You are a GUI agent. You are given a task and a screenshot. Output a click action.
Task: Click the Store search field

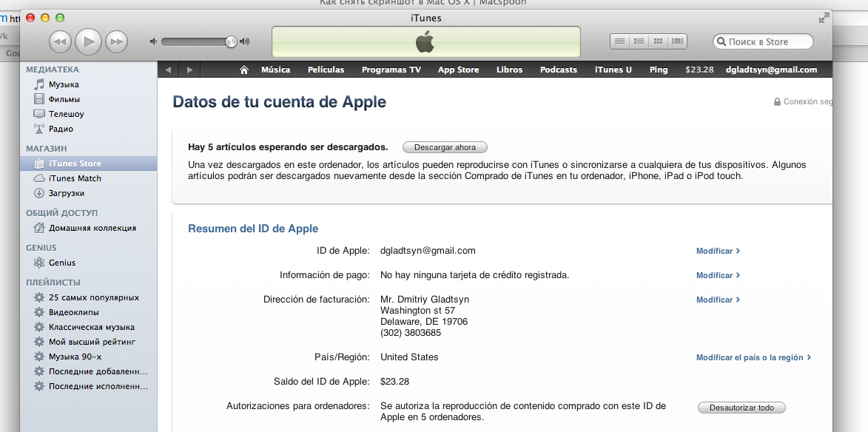(x=764, y=41)
